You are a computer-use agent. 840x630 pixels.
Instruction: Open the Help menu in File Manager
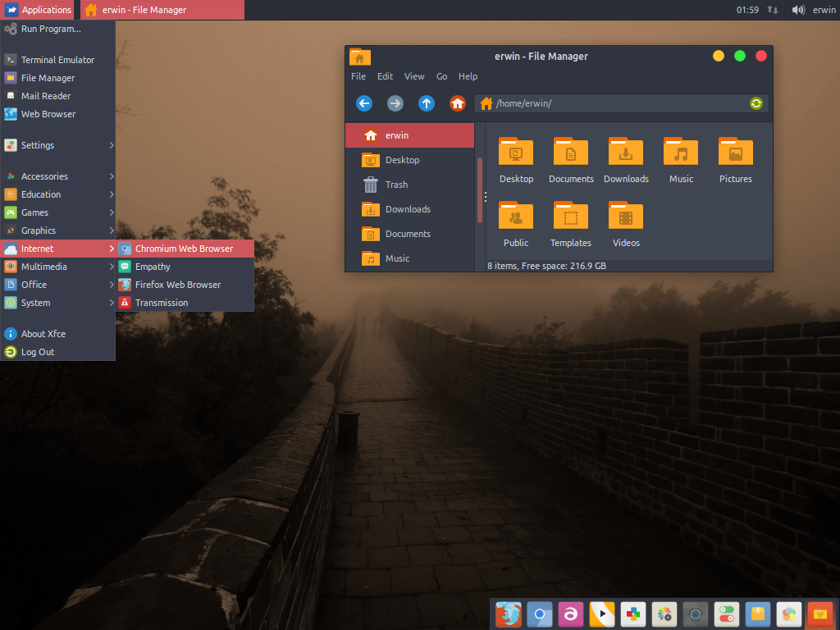[x=468, y=76]
